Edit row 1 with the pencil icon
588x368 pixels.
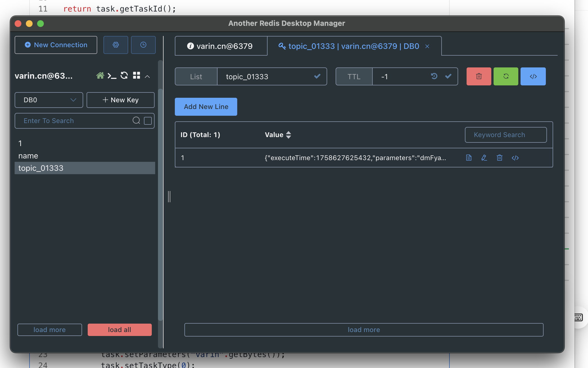click(484, 158)
